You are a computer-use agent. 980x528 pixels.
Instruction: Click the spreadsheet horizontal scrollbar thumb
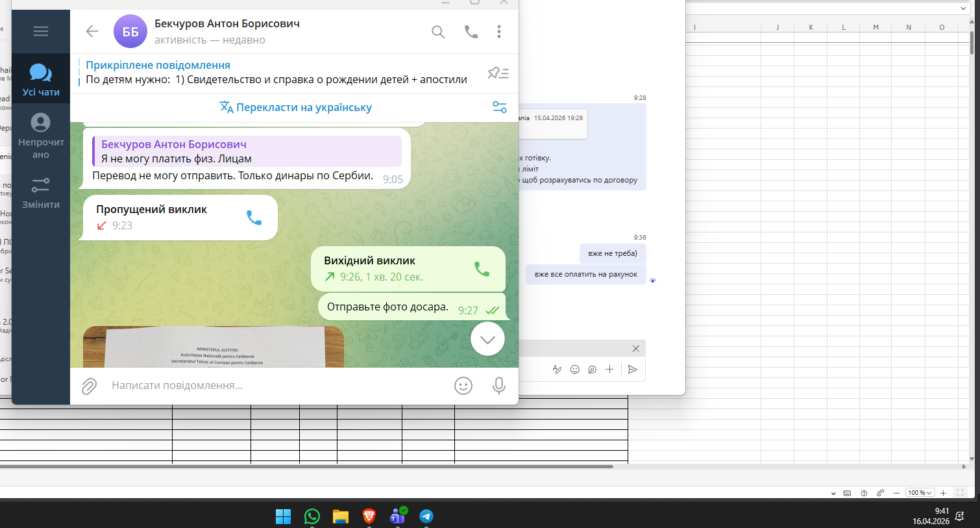pos(306,466)
